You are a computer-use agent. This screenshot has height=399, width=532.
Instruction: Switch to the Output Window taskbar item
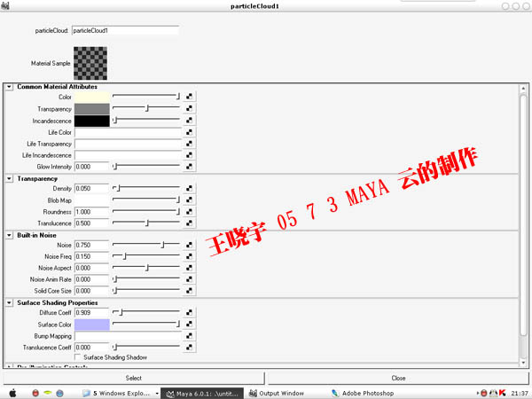click(277, 393)
